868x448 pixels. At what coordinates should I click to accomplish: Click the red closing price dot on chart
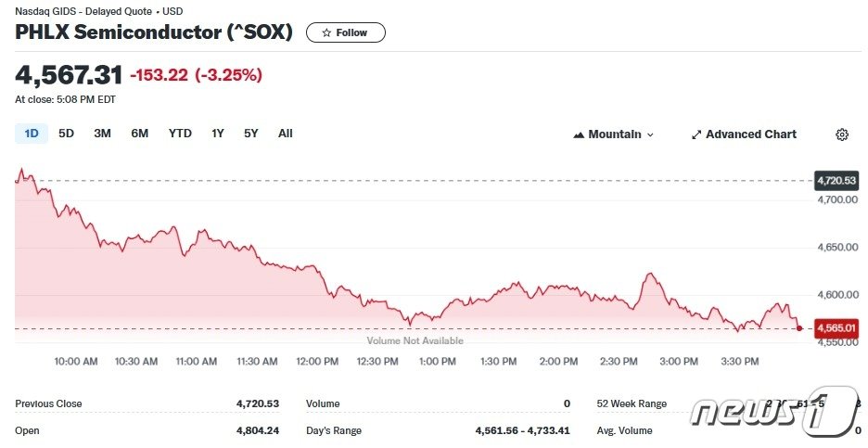(800, 328)
